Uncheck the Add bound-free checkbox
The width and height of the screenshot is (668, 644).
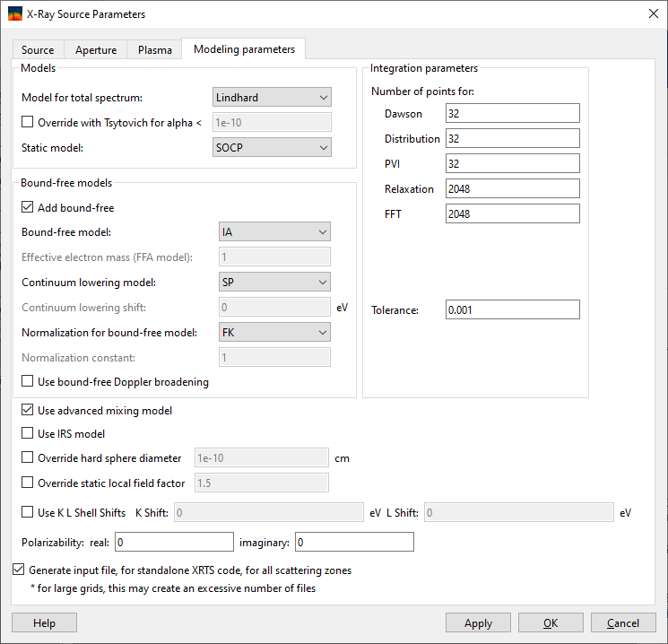(x=27, y=208)
